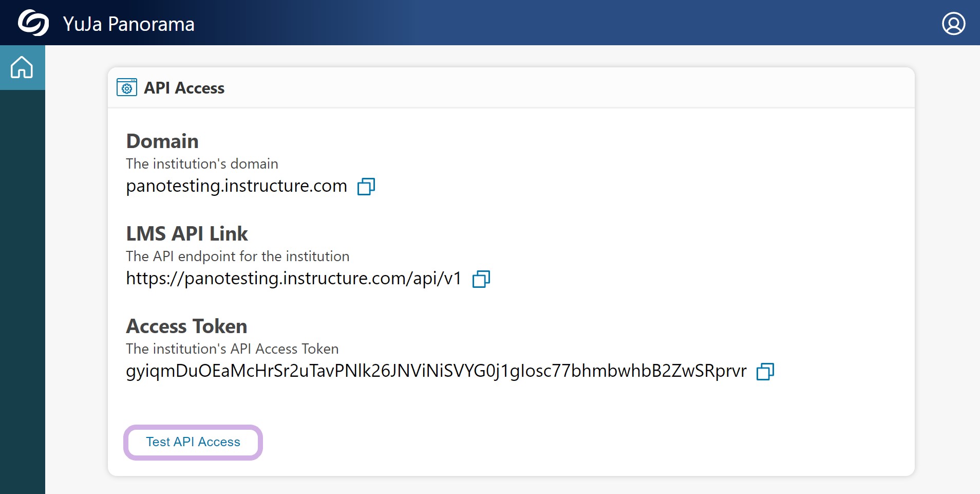Go to Home via the sidebar house icon

(x=22, y=67)
